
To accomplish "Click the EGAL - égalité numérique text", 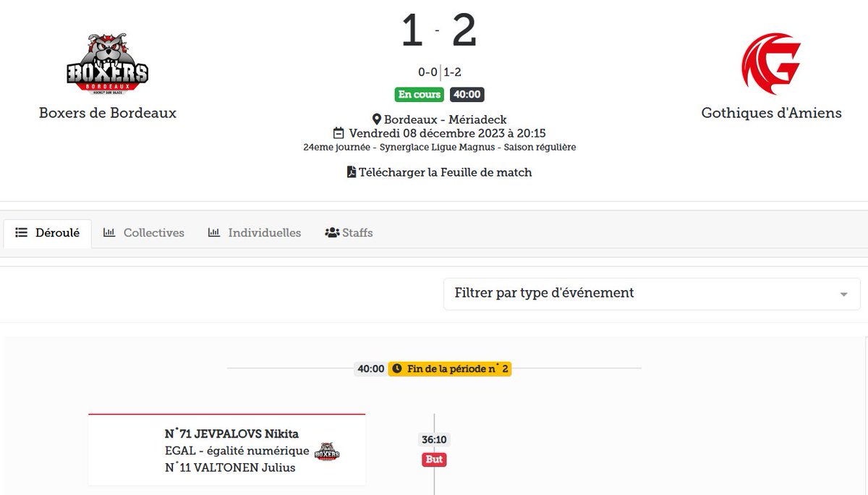I will [237, 451].
